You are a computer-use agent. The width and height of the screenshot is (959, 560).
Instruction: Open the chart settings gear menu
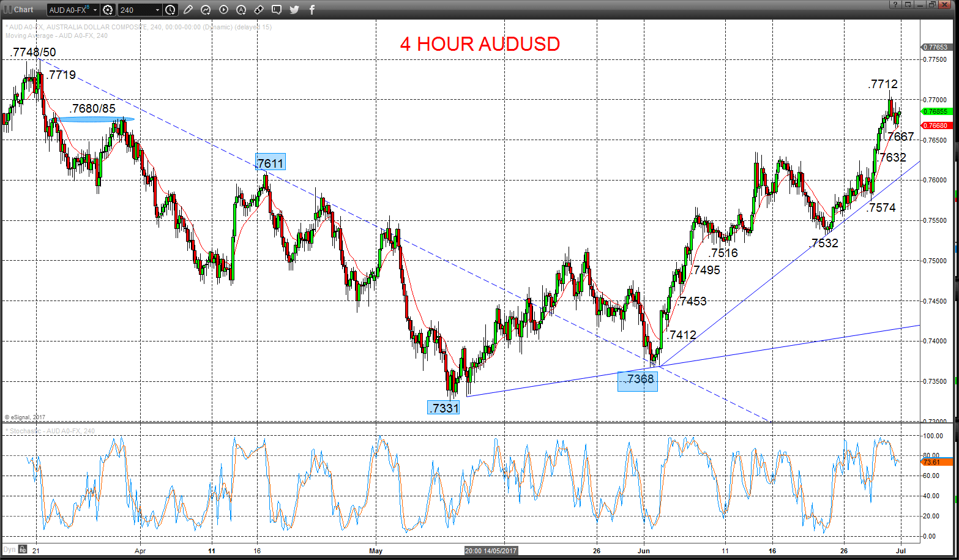(x=108, y=10)
